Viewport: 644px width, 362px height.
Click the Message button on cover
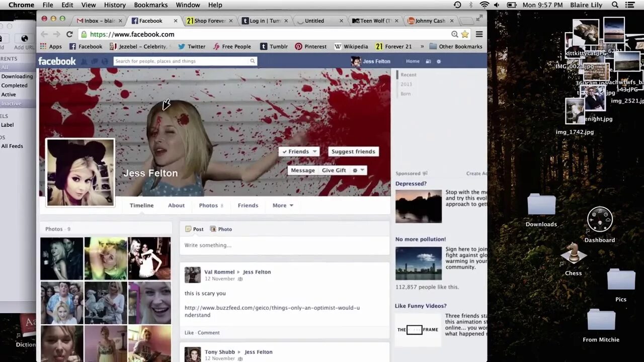pos(303,170)
